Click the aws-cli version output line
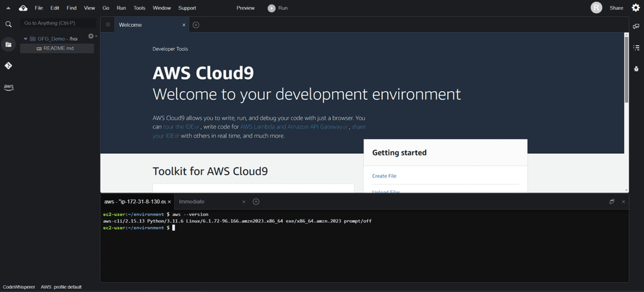The height and width of the screenshot is (292, 644). point(237,221)
